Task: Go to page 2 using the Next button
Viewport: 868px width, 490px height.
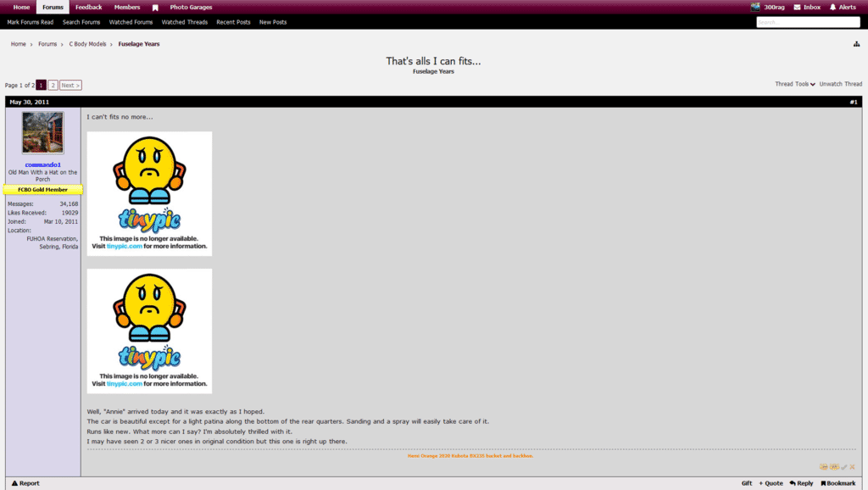Action: [x=70, y=85]
